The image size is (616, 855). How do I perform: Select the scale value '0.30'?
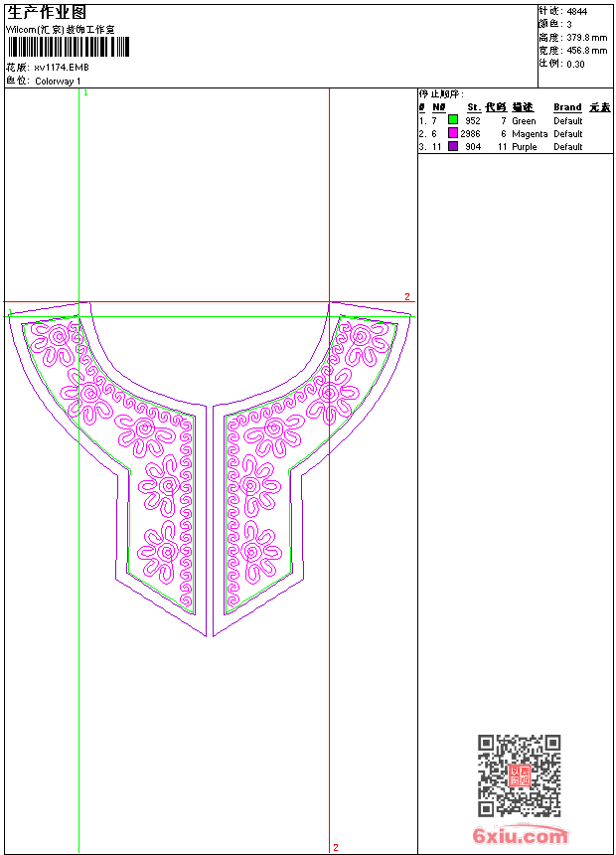click(575, 64)
